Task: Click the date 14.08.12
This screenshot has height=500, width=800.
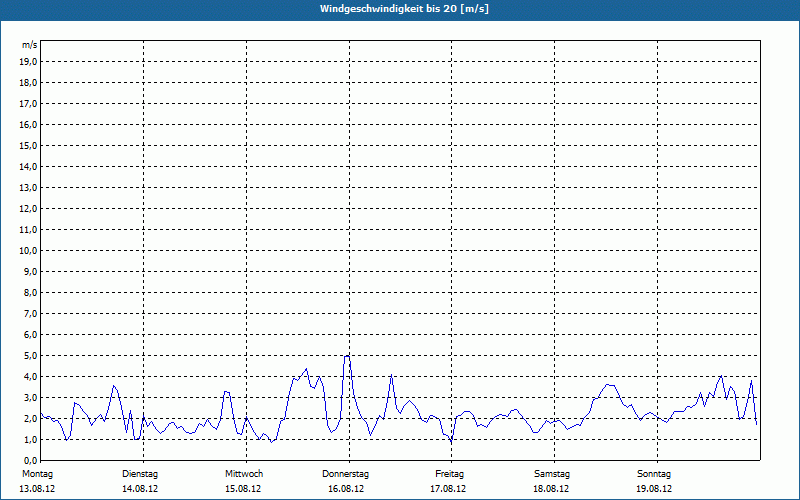Action: pos(140,489)
